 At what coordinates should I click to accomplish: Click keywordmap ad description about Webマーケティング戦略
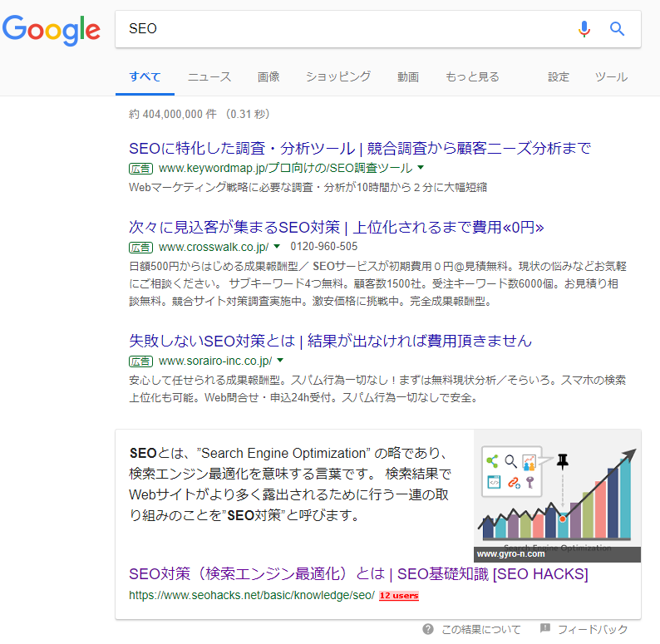(x=308, y=187)
